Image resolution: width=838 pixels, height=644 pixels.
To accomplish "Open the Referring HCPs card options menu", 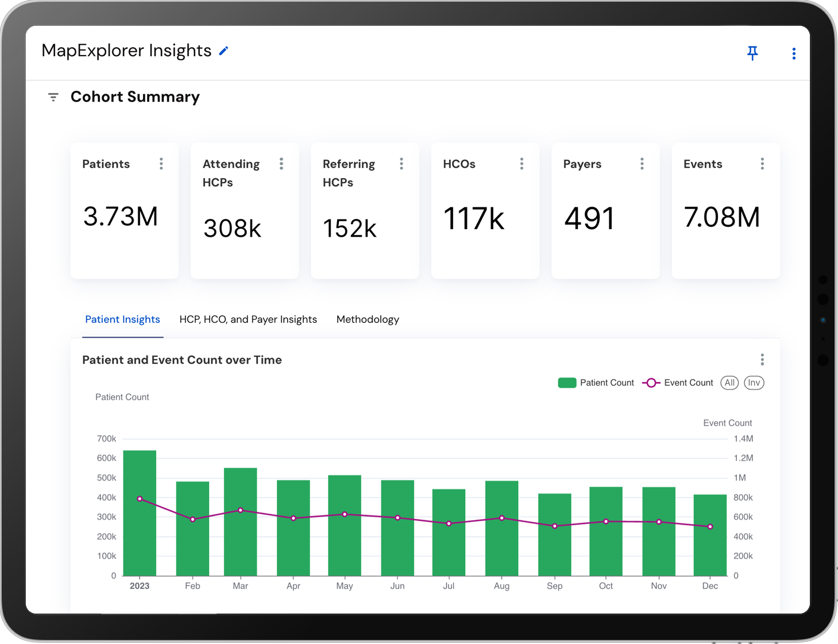I will point(401,164).
